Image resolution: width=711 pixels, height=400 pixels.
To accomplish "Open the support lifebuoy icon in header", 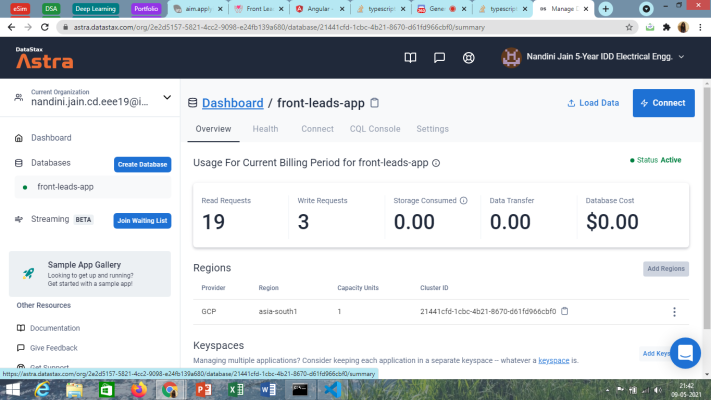I will 468,58.
